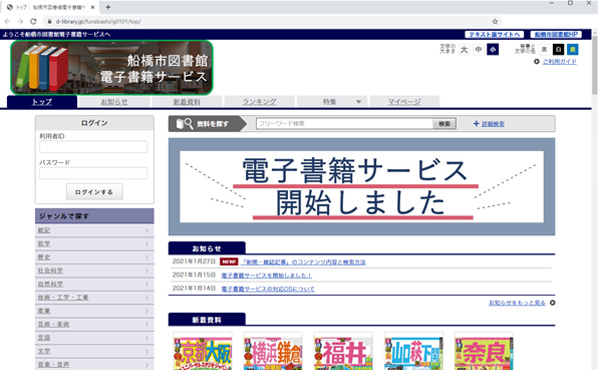The height and width of the screenshot is (370, 598).
Task: Expand the 自然科学 genre chevron
Action: coord(147,284)
